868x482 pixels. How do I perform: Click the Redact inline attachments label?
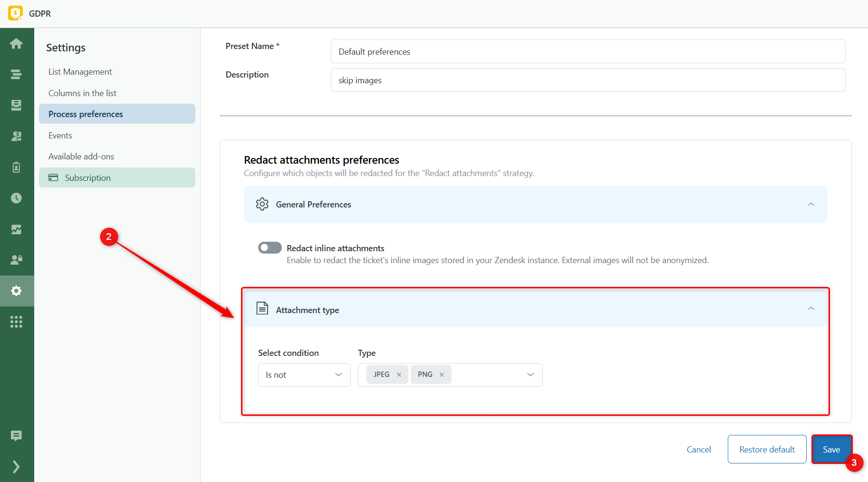click(335, 248)
